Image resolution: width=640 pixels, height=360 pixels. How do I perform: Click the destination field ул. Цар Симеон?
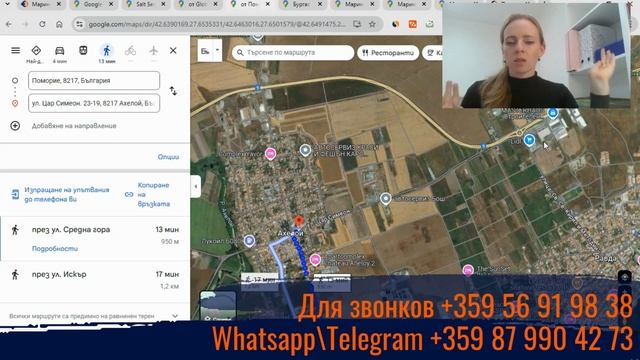(x=94, y=103)
